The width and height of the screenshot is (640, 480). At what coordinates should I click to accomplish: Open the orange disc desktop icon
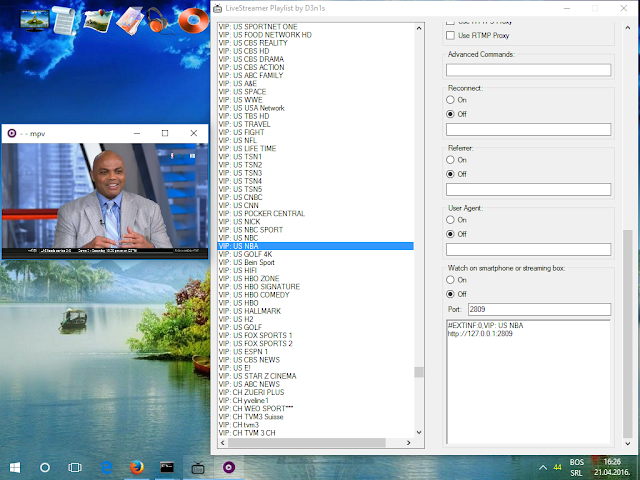193,20
